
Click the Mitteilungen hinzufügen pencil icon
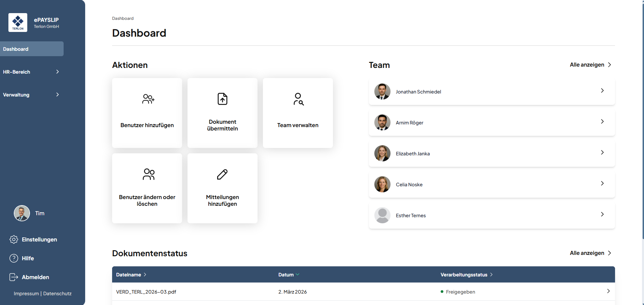[222, 174]
